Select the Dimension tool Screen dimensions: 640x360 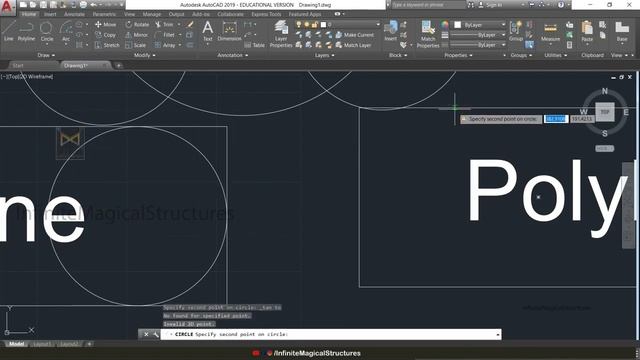click(229, 31)
